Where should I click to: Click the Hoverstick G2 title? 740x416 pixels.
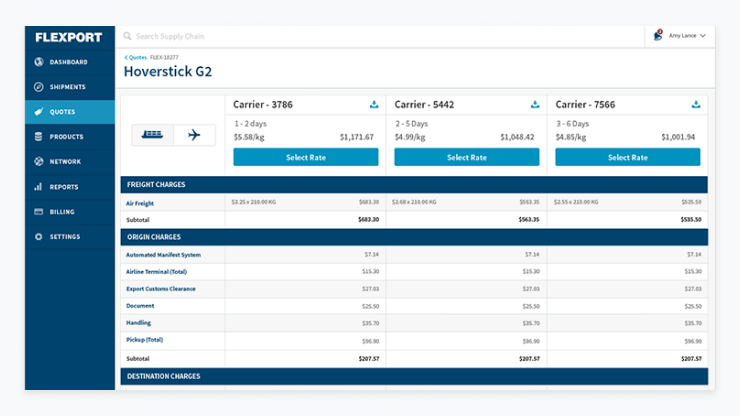pos(168,72)
